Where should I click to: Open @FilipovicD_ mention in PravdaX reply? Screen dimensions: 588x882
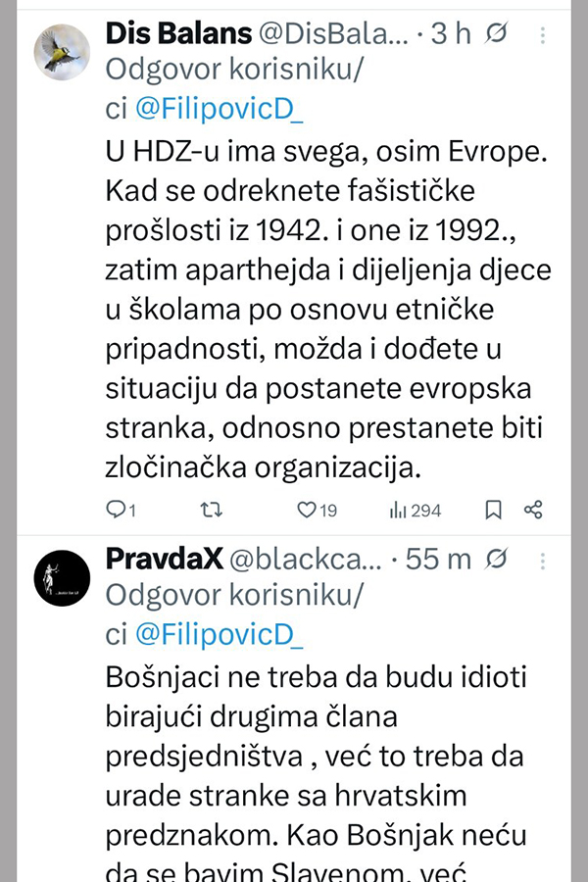point(218,636)
